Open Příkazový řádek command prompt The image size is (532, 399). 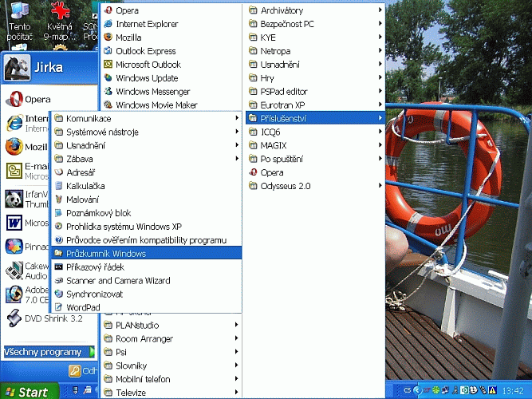pyautogui.click(x=146, y=267)
